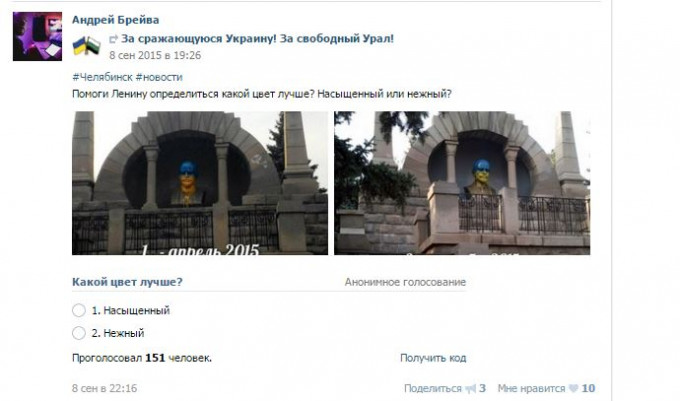This screenshot has width=680, height=401.
Task: Click 'Получить код' embed link
Action: coord(433,358)
